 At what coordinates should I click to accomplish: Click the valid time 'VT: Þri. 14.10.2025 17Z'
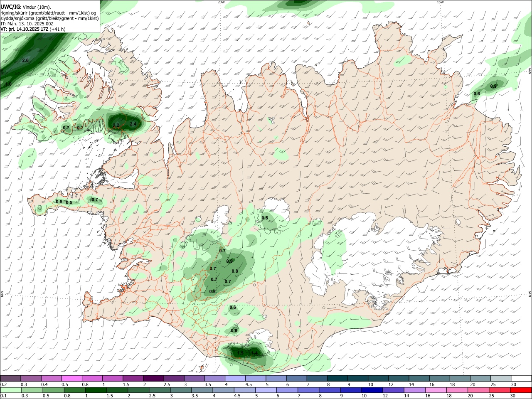click(25, 30)
